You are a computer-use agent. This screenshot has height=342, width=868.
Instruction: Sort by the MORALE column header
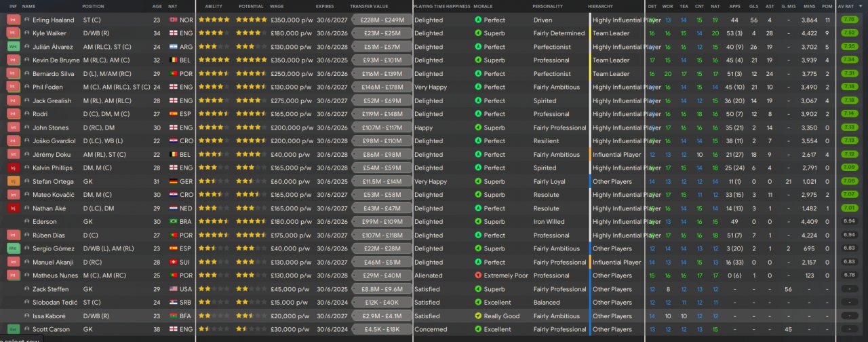483,6
